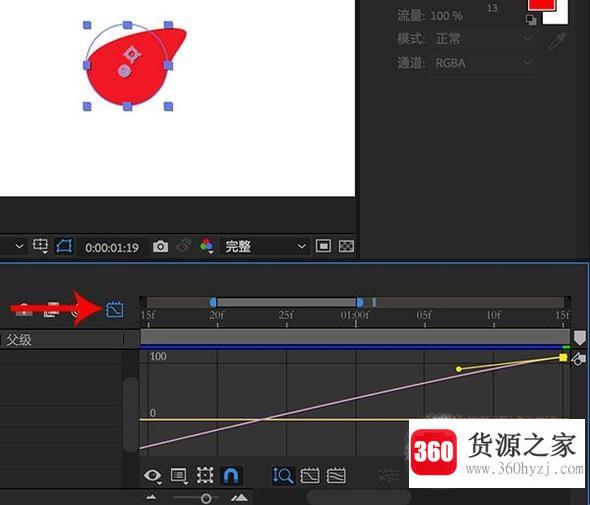Open the magnification dropdown arrow beside grid icon

(19, 247)
